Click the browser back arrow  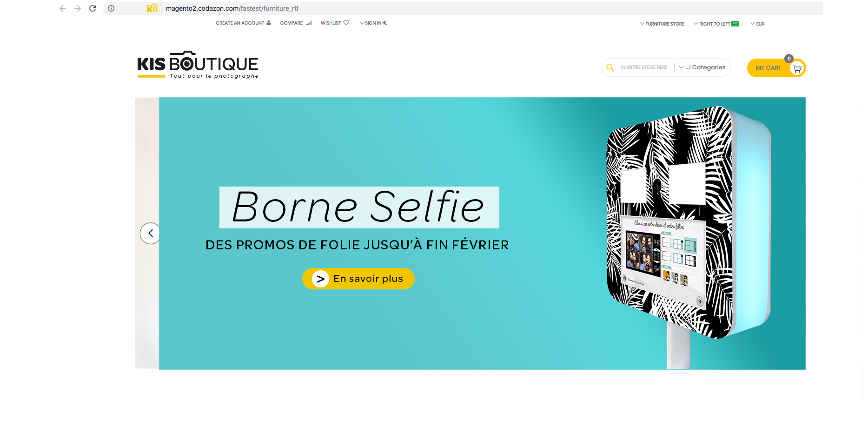[63, 8]
